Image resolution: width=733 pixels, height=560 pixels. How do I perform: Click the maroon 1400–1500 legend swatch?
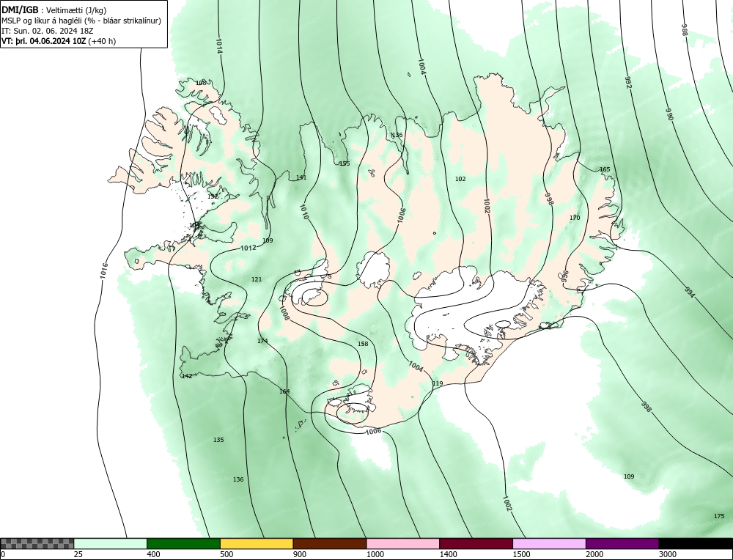click(x=476, y=544)
